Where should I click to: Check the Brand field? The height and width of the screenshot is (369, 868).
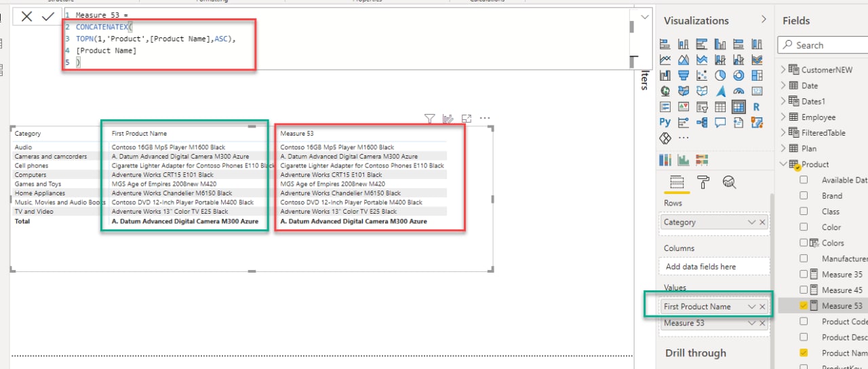click(x=804, y=195)
